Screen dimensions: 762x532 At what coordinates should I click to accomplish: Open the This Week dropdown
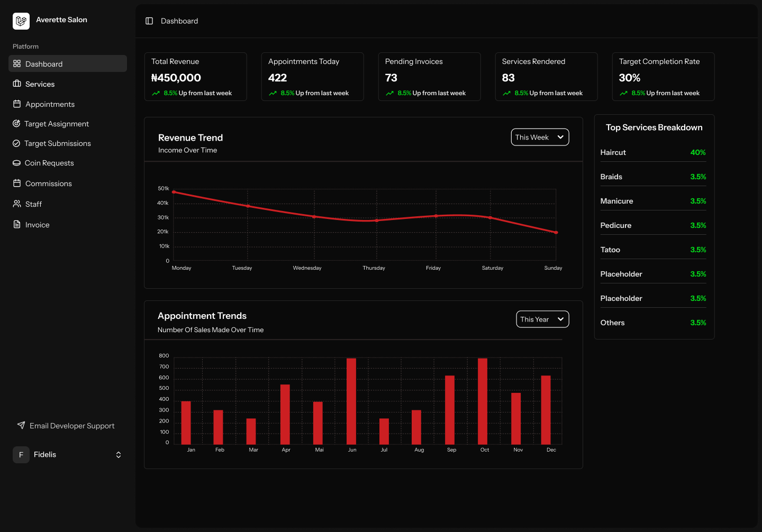point(540,137)
